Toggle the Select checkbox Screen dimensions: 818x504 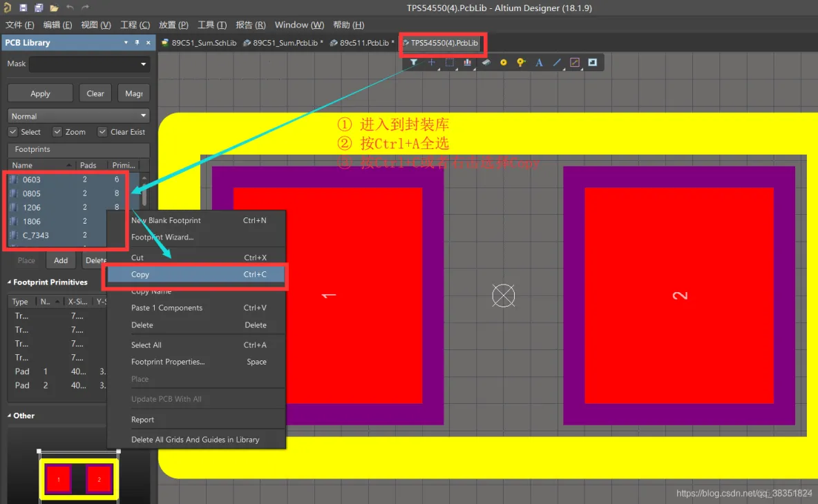pyautogui.click(x=13, y=132)
